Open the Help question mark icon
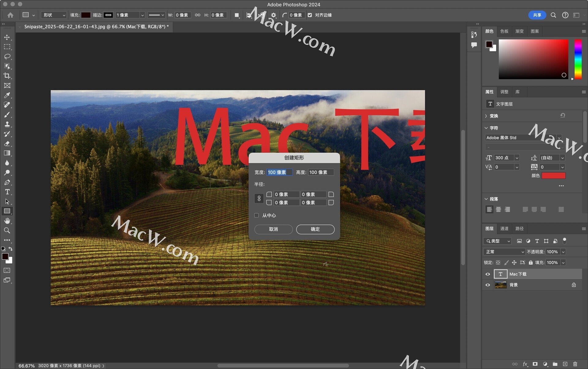 pos(565,15)
